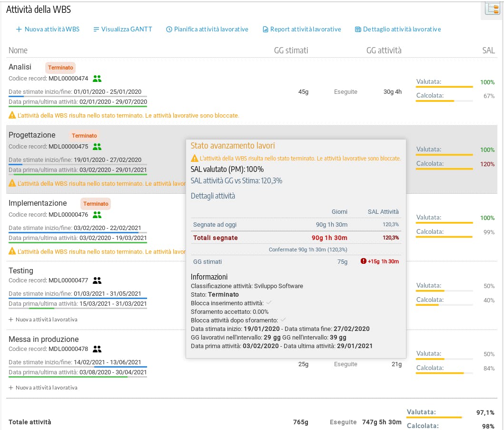Click the red overrun alert icon in popup
The image size is (504, 430).
click(x=364, y=261)
